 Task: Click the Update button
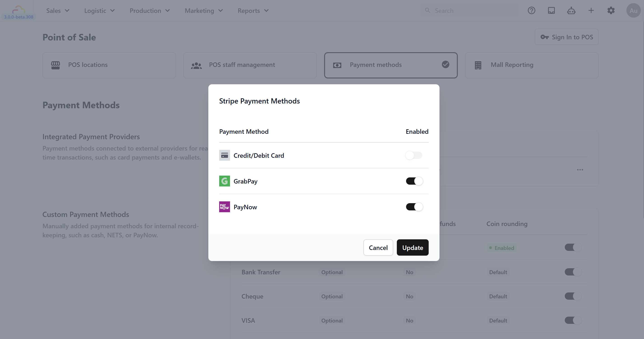click(x=412, y=247)
